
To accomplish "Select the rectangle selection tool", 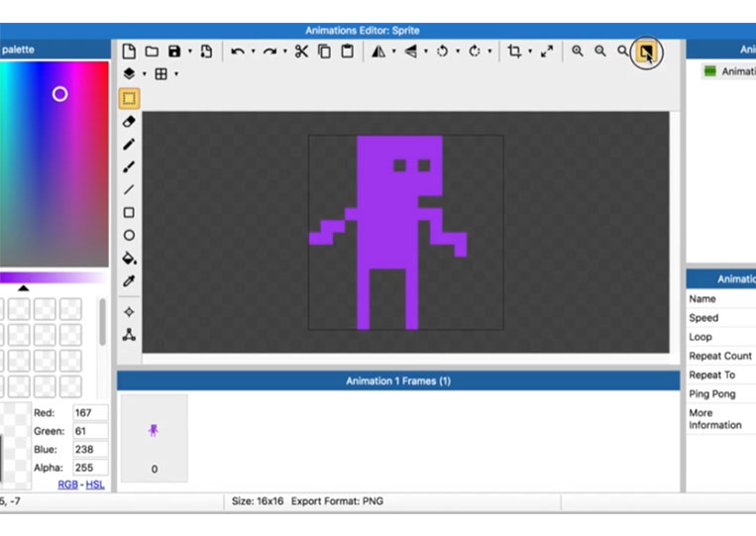I will coord(129,98).
